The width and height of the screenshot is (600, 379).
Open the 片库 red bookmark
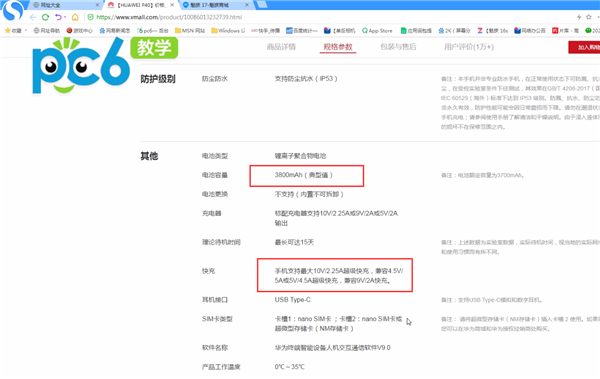pos(565,31)
